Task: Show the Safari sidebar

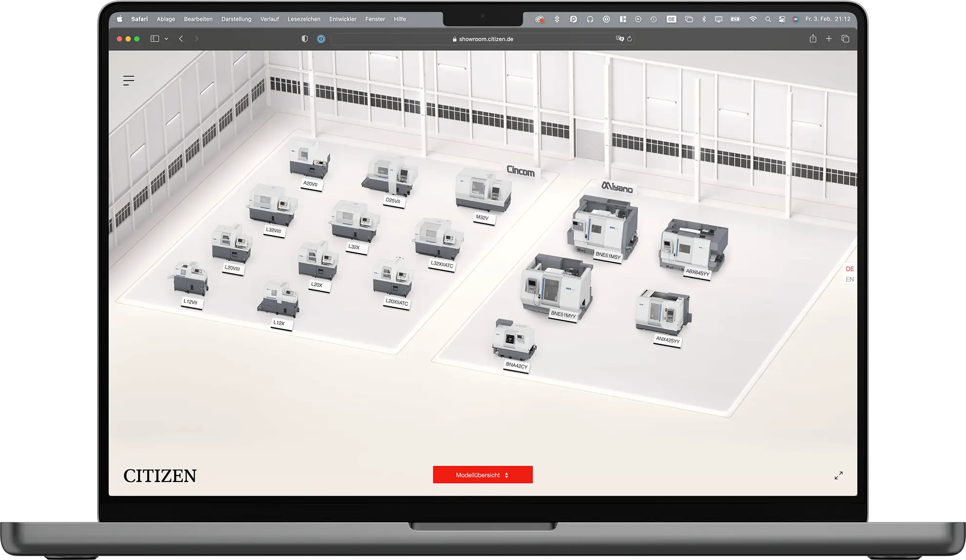Action: pyautogui.click(x=155, y=39)
